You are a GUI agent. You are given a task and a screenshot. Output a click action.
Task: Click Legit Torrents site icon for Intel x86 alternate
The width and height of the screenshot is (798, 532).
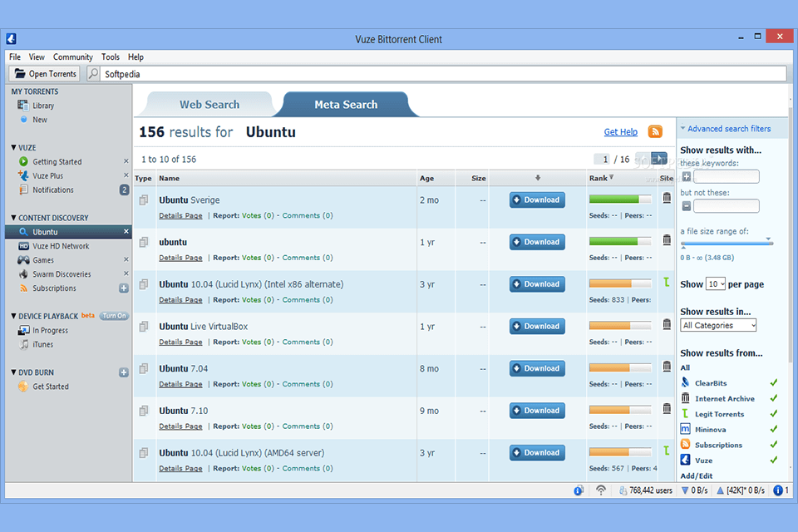[x=666, y=282]
